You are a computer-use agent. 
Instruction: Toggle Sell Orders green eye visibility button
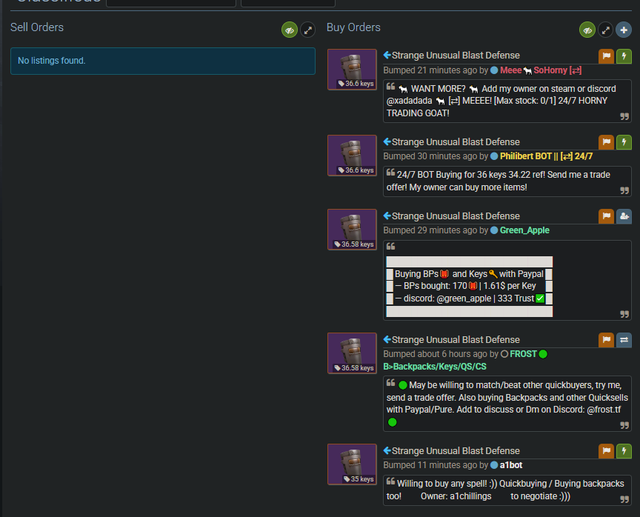(x=289, y=30)
